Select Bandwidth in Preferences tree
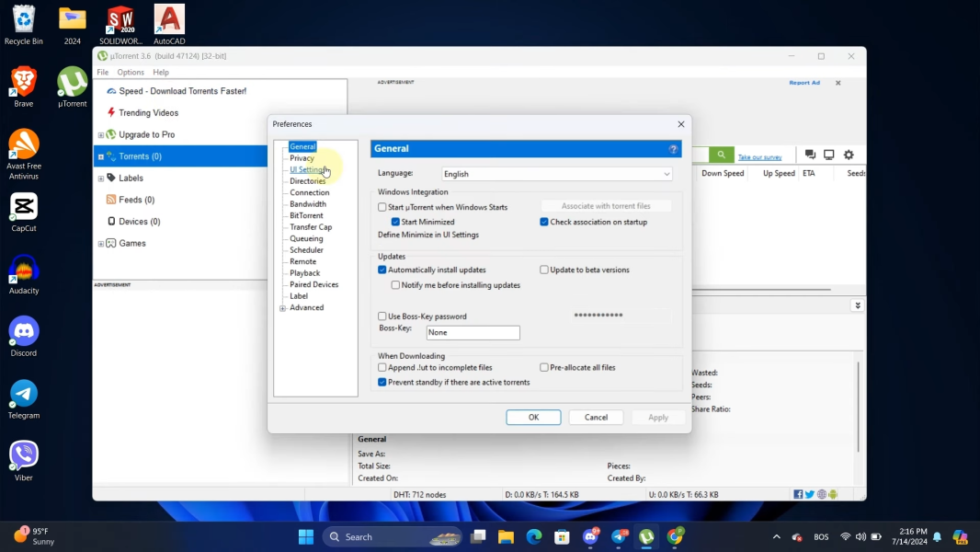 307,204
